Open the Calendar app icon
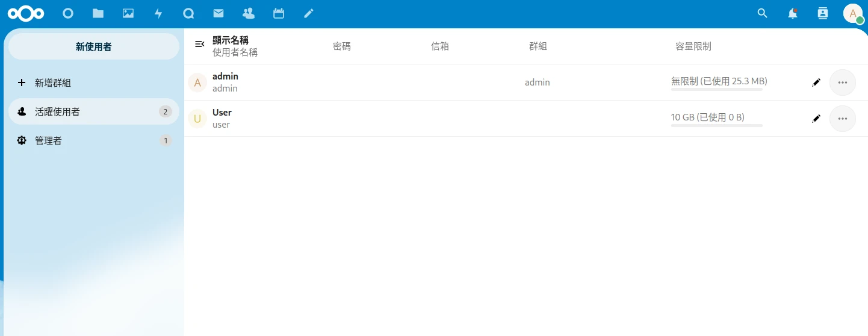Image resolution: width=868 pixels, height=336 pixels. coord(279,13)
